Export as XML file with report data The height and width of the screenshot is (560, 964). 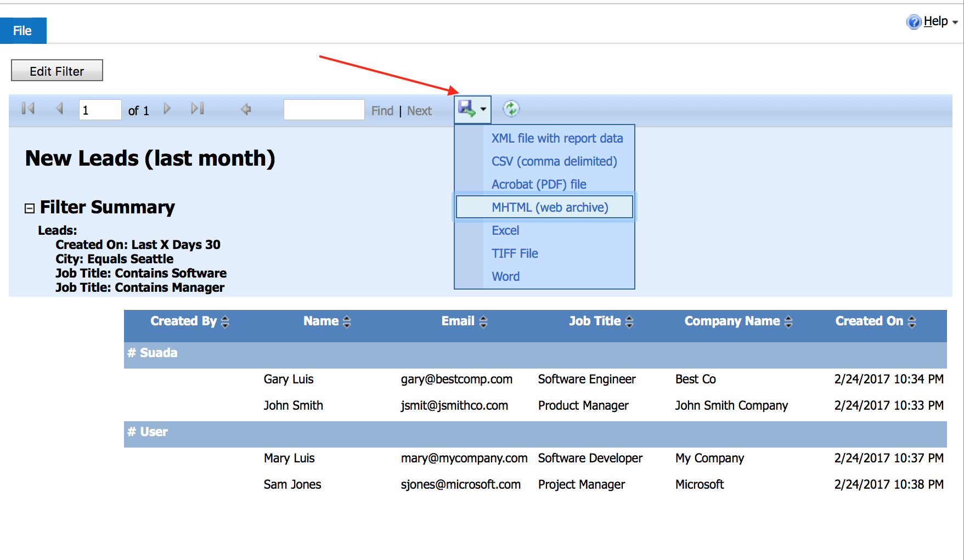click(557, 138)
